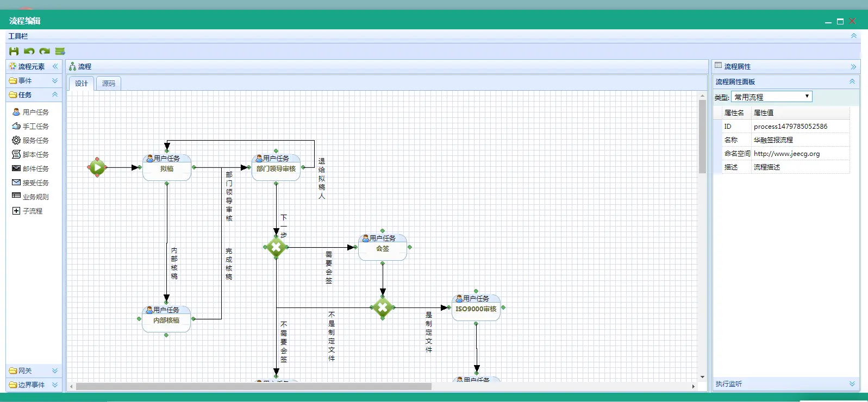The width and height of the screenshot is (868, 402).
Task: Click the canvas scroll-down arrow
Action: tap(702, 377)
